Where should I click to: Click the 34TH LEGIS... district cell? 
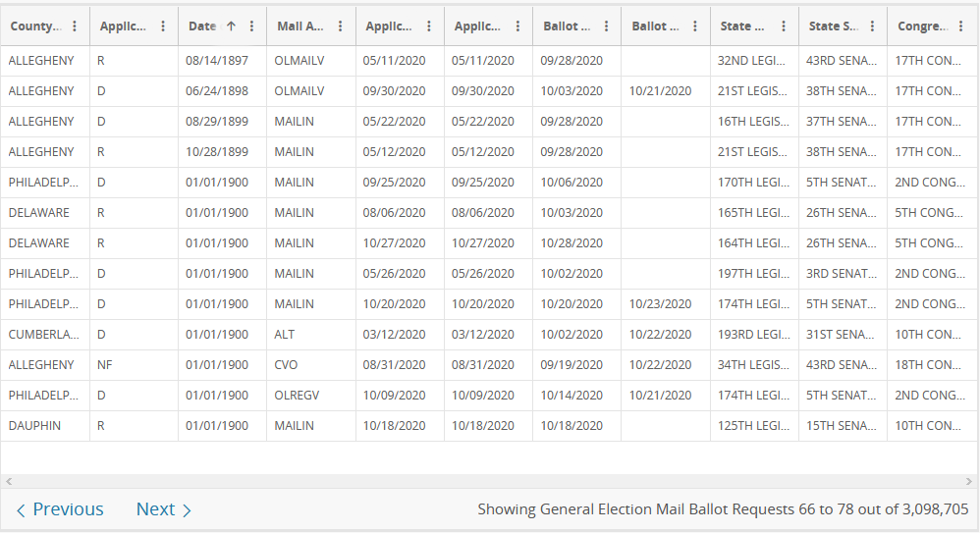point(754,365)
